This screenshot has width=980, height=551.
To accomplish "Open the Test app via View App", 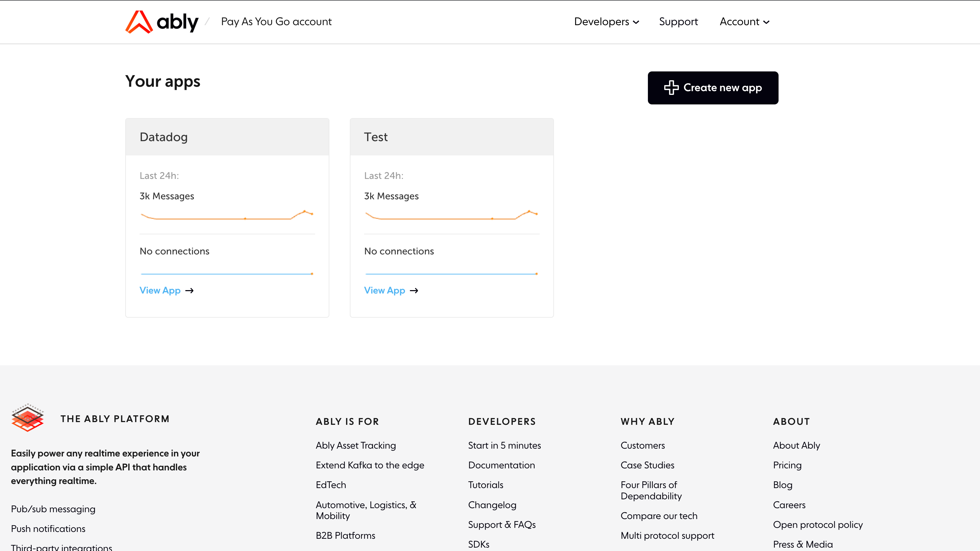I will tap(385, 290).
